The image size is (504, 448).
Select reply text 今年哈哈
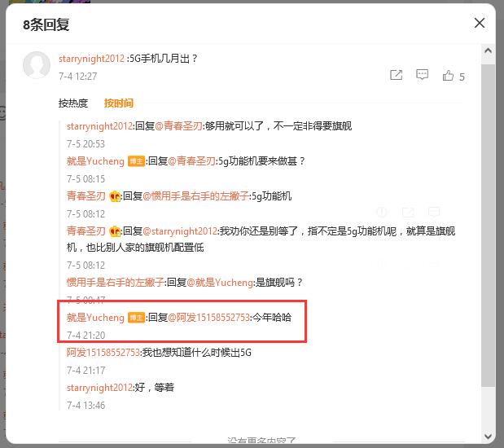pyautogui.click(x=272, y=318)
